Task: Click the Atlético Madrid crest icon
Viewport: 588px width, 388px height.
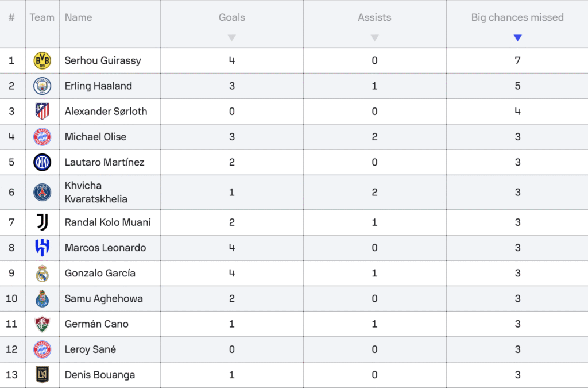Action: pyautogui.click(x=42, y=112)
